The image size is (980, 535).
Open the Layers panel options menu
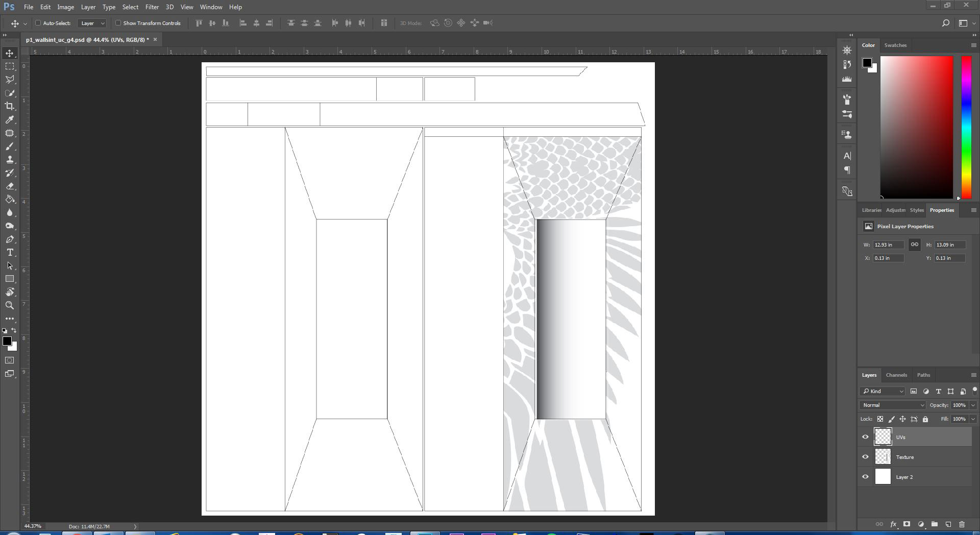(x=973, y=375)
